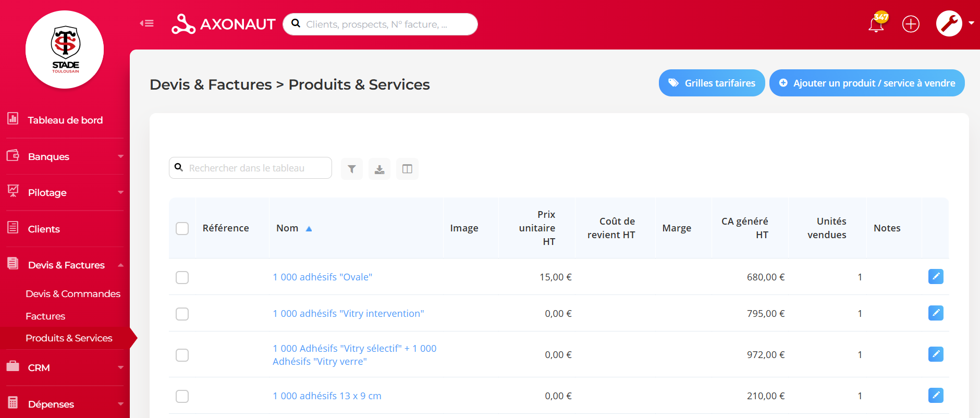This screenshot has height=418, width=980.
Task: Check the box for 13 x 9 cm row
Action: pos(182,396)
